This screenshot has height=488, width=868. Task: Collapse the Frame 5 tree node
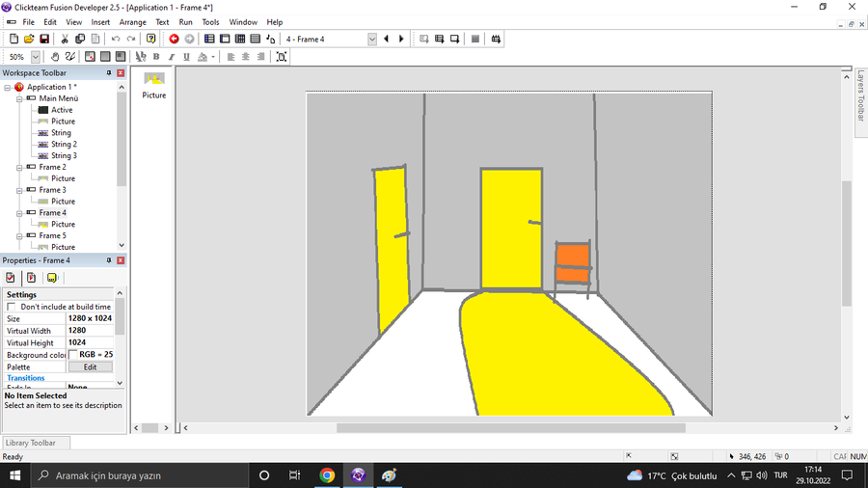point(19,235)
